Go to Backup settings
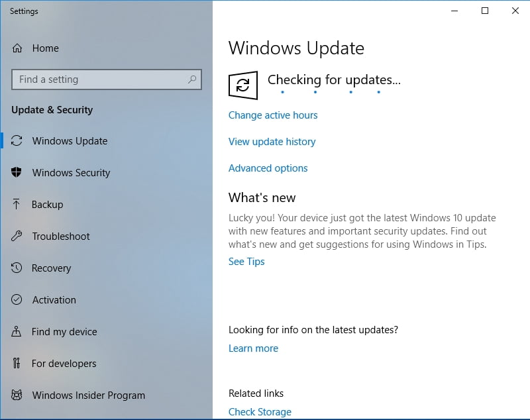This screenshot has width=530, height=420. (x=47, y=205)
